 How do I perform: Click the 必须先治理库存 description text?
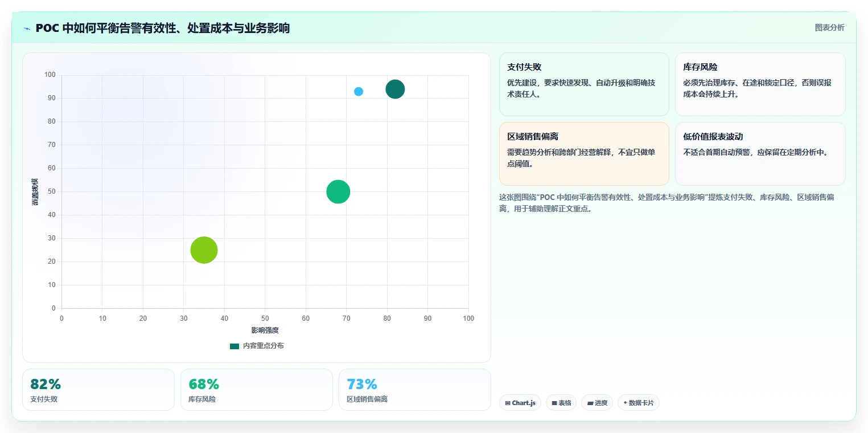click(x=757, y=88)
